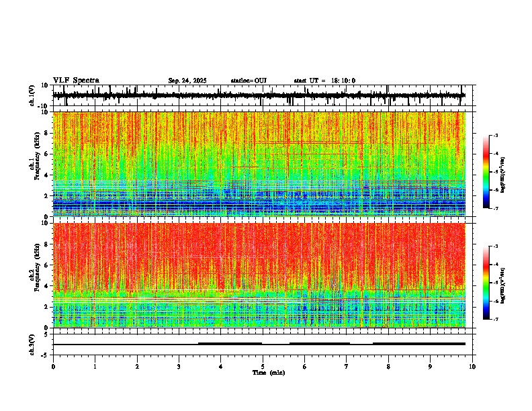Click the "-10" tick on ch.1(V) axis
The height and width of the screenshot is (411, 532).
pyautogui.click(x=44, y=106)
